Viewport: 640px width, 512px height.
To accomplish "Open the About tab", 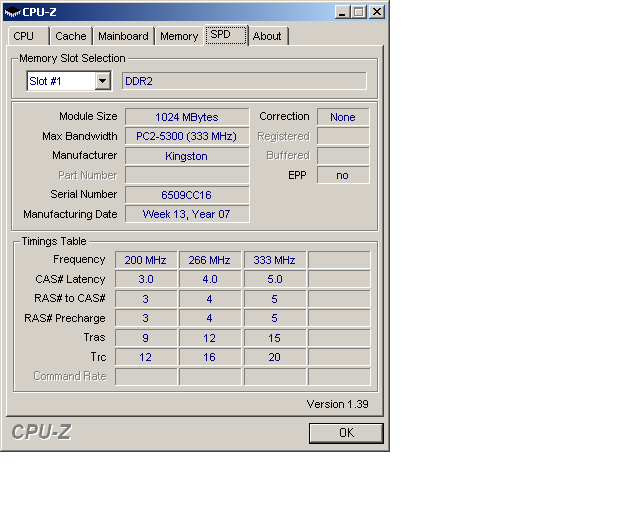I will coord(267,36).
